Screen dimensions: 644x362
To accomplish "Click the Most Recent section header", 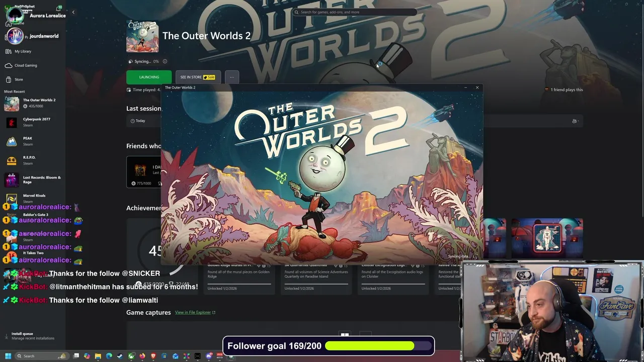I will pos(14,92).
